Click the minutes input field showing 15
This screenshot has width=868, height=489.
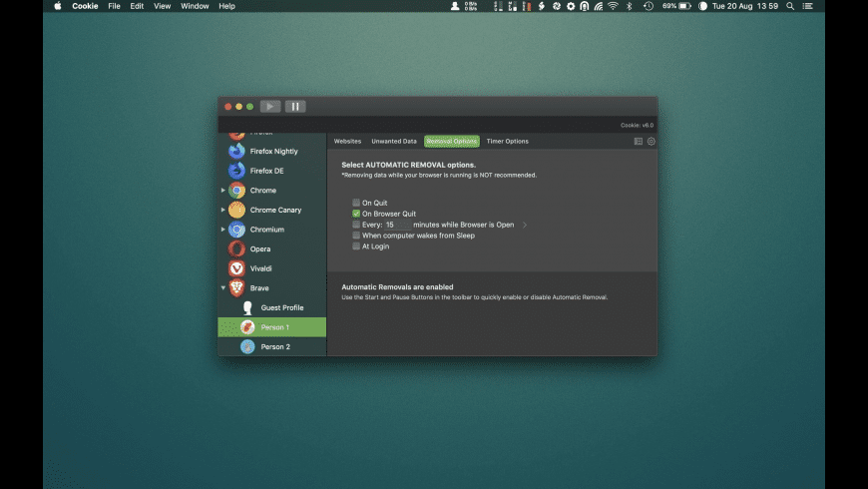397,225
